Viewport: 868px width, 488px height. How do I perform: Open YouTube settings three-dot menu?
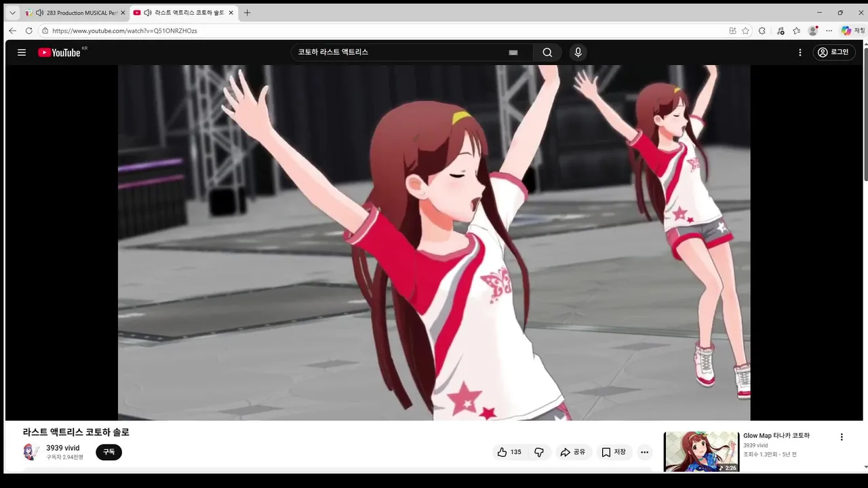(x=800, y=52)
